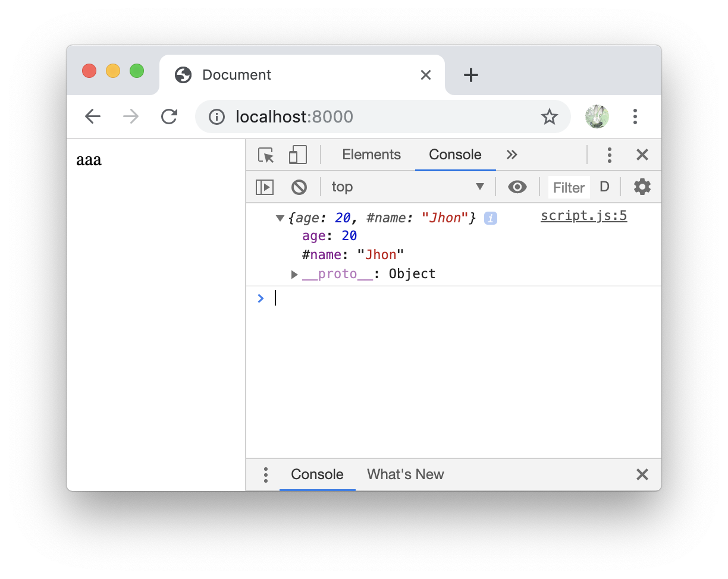Bookmark the page with the star icon
The image size is (728, 579).
coord(550,117)
